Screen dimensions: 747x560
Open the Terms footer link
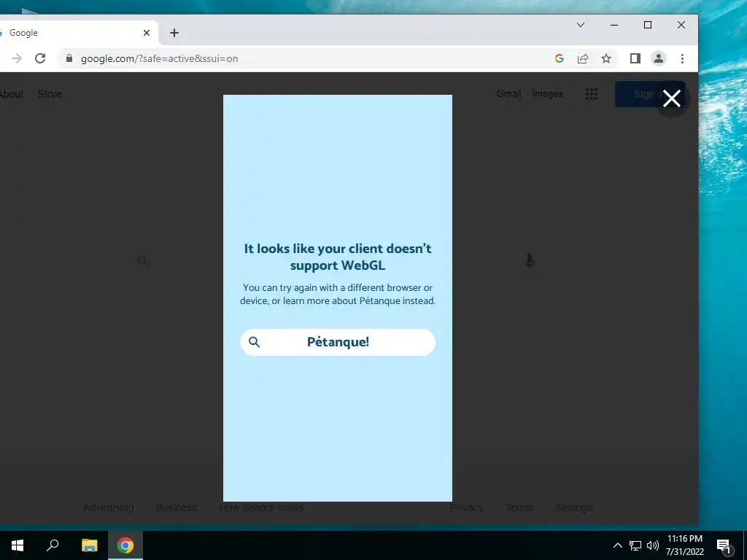[x=519, y=507]
